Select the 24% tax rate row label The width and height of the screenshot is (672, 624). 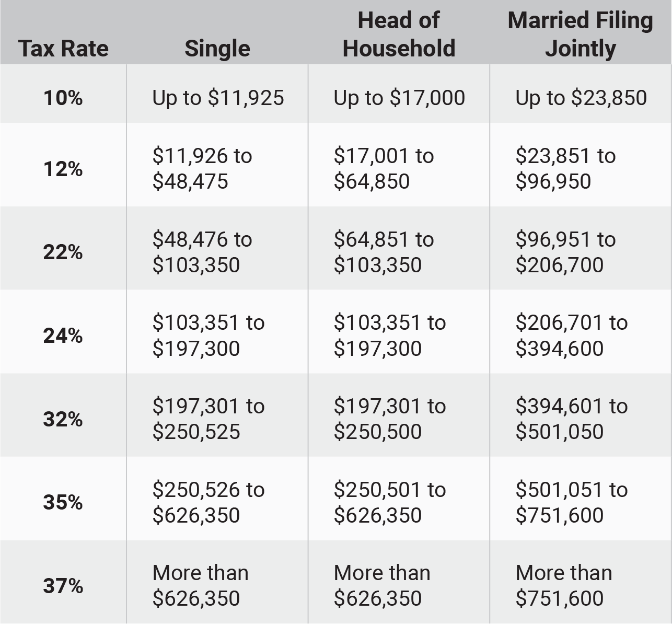(63, 336)
